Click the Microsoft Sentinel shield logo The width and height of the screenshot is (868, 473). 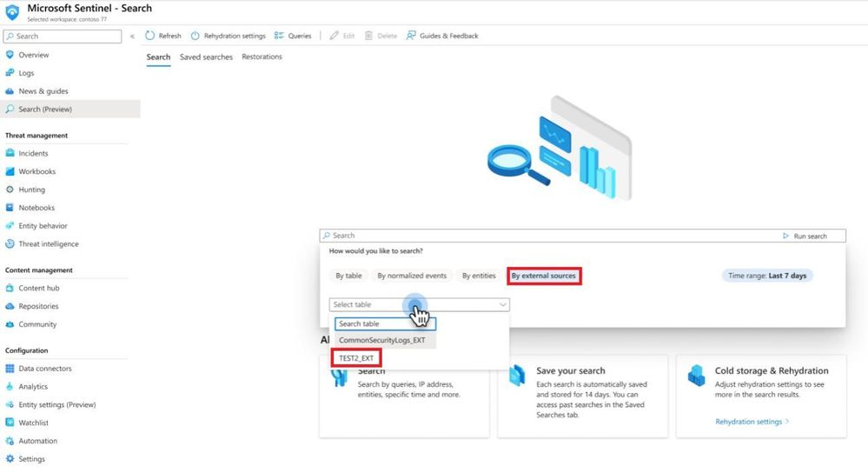12,11
